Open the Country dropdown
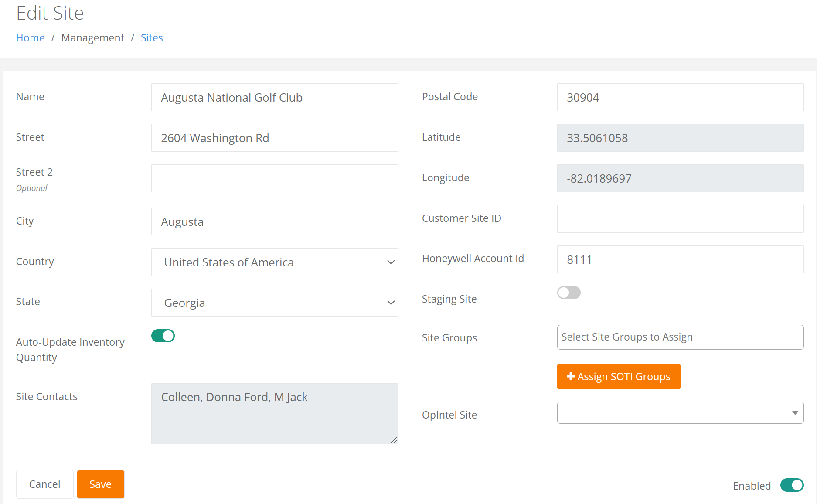 pyautogui.click(x=275, y=262)
